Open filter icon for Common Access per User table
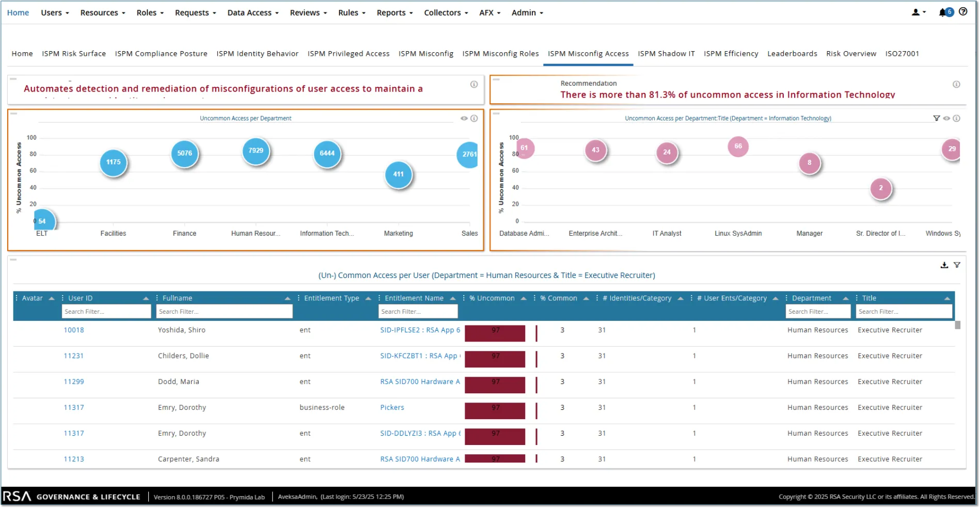 coord(957,265)
